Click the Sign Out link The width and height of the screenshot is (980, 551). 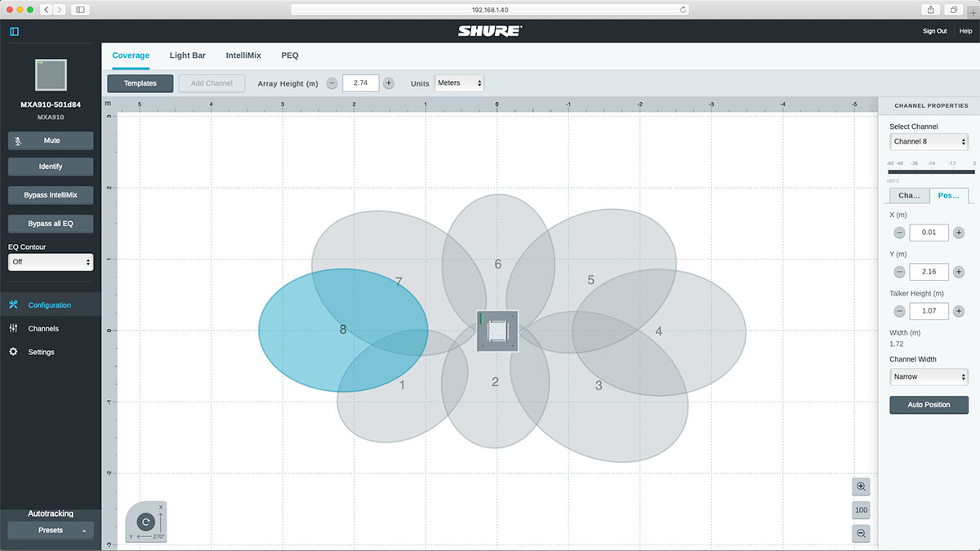pos(934,31)
